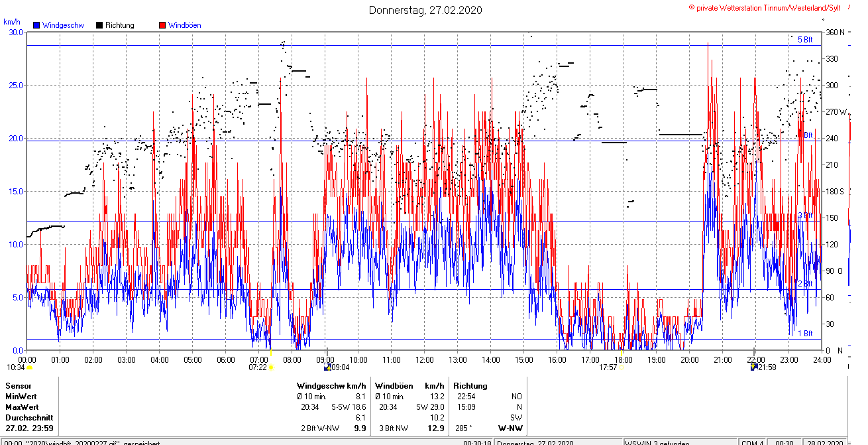868x445 pixels.
Task: Click the 90 O direction axis label
Action: [834, 271]
